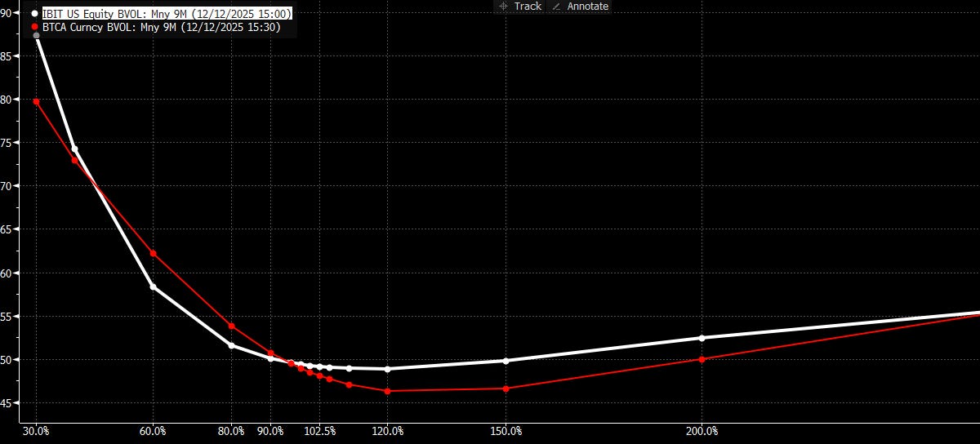Click the white IBIT legend color dot

[x=35, y=14]
